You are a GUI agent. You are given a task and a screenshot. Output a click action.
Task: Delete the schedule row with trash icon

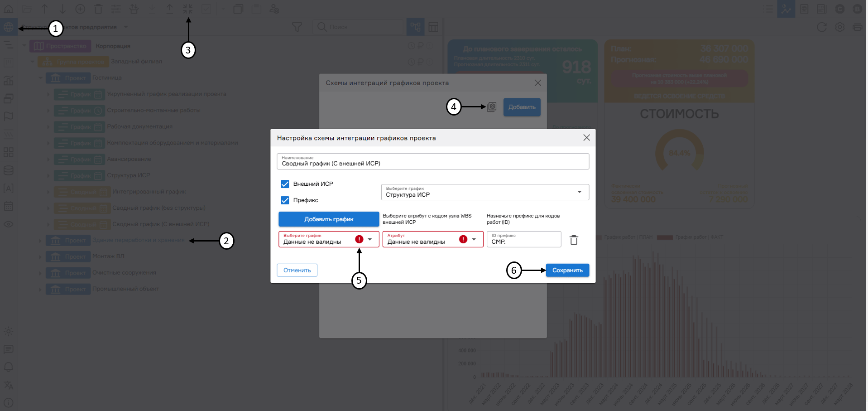[x=574, y=240]
